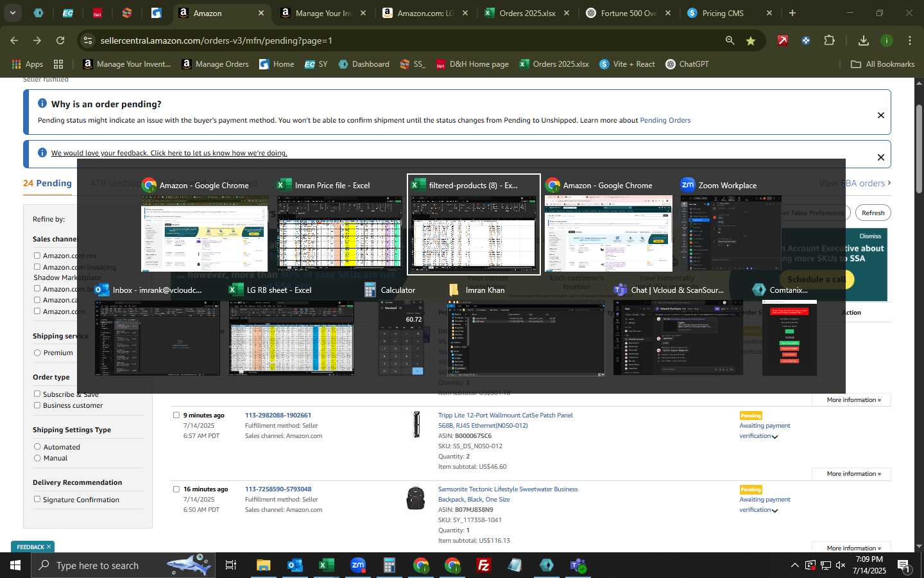The width and height of the screenshot is (924, 578).
Task: Check the Business customer order type
Action: click(37, 405)
